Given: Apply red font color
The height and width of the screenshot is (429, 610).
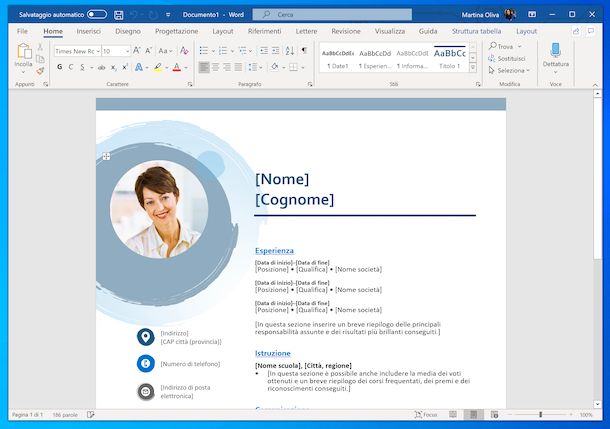Looking at the screenshot, I should 177,67.
